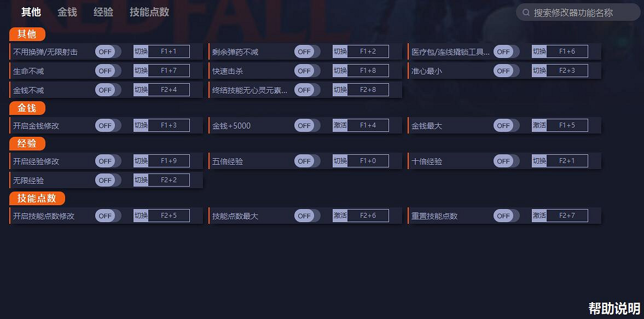Turn on 金钱最大 toggle
The image size is (644, 319).
506,126
